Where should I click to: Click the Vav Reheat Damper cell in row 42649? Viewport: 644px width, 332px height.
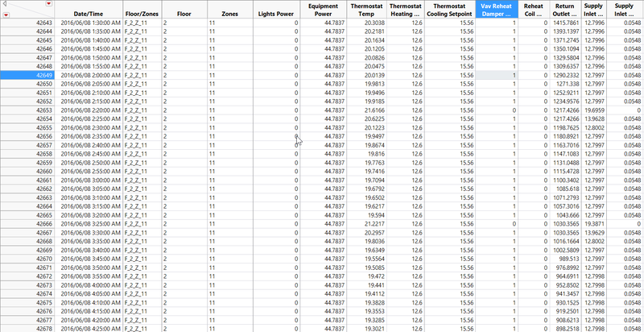pos(496,75)
